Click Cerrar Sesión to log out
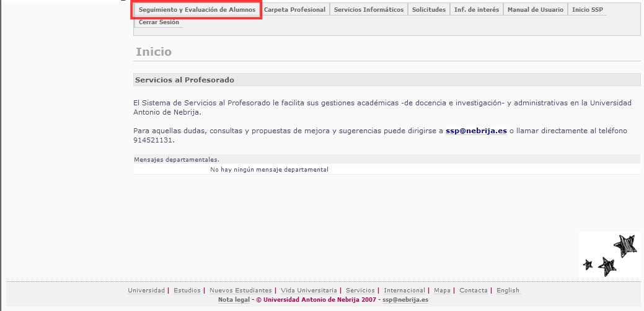This screenshot has height=311, width=644. coord(159,22)
